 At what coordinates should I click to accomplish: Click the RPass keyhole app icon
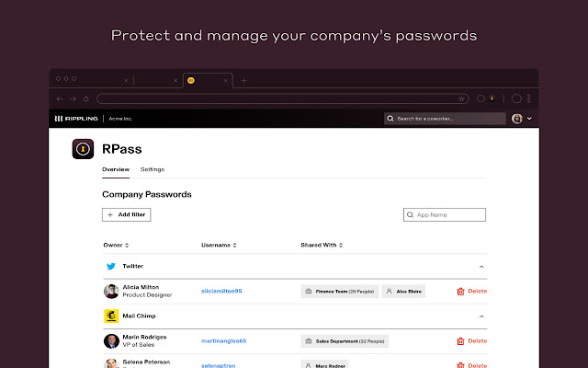coord(83,149)
